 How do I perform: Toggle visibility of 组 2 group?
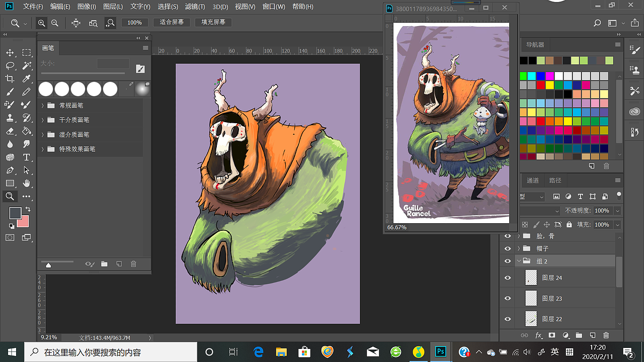click(508, 261)
